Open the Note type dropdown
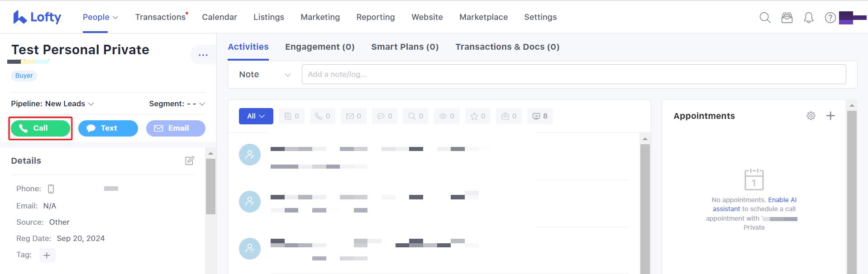Screen dimensions: 868x274 [265, 75]
